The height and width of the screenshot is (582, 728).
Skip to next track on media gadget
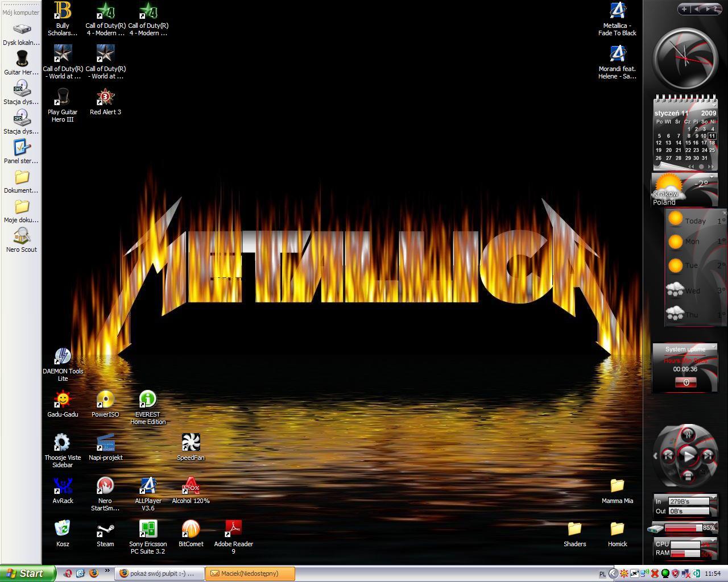708,455
